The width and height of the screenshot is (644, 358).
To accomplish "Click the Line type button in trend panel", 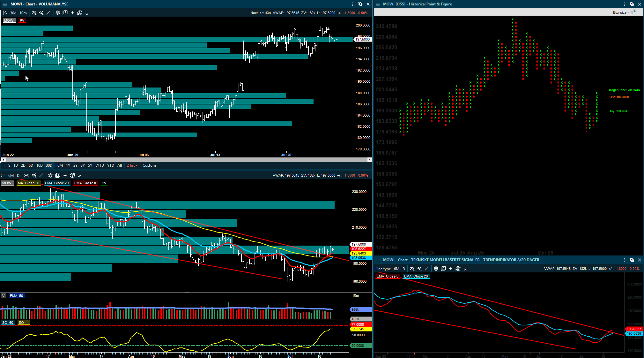I will pos(383,269).
